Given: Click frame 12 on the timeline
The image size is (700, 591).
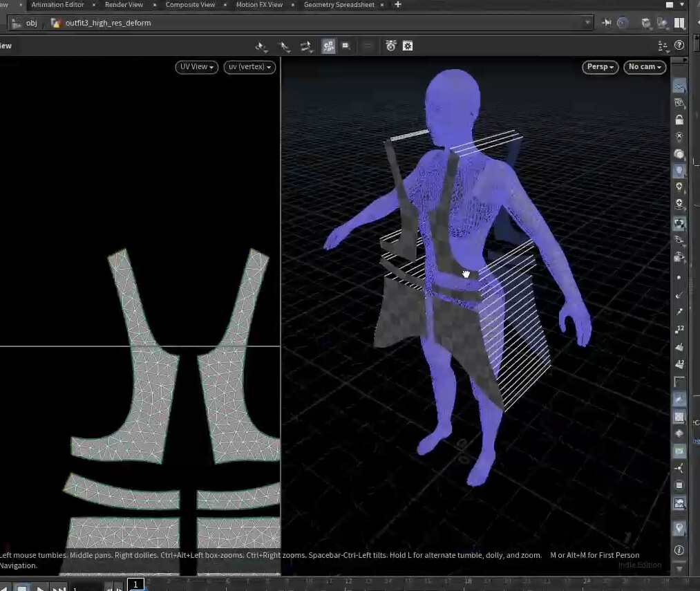Looking at the screenshot, I should (x=348, y=582).
